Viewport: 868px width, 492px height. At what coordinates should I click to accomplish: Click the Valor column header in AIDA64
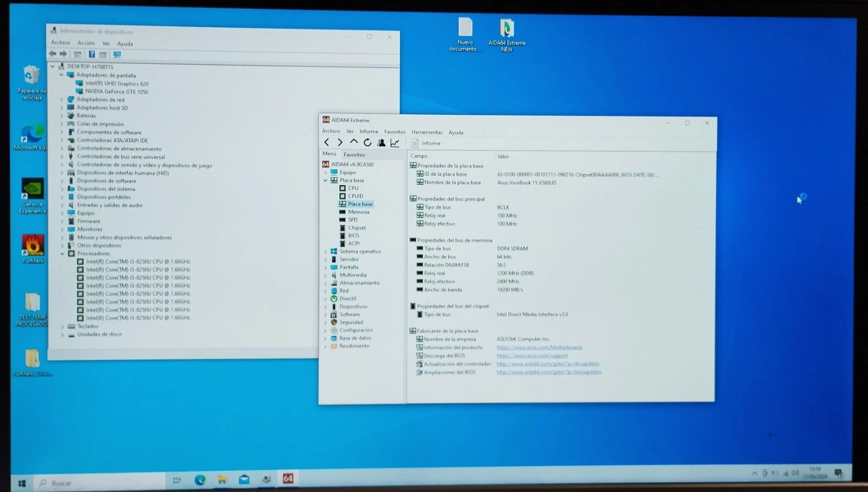pyautogui.click(x=503, y=157)
